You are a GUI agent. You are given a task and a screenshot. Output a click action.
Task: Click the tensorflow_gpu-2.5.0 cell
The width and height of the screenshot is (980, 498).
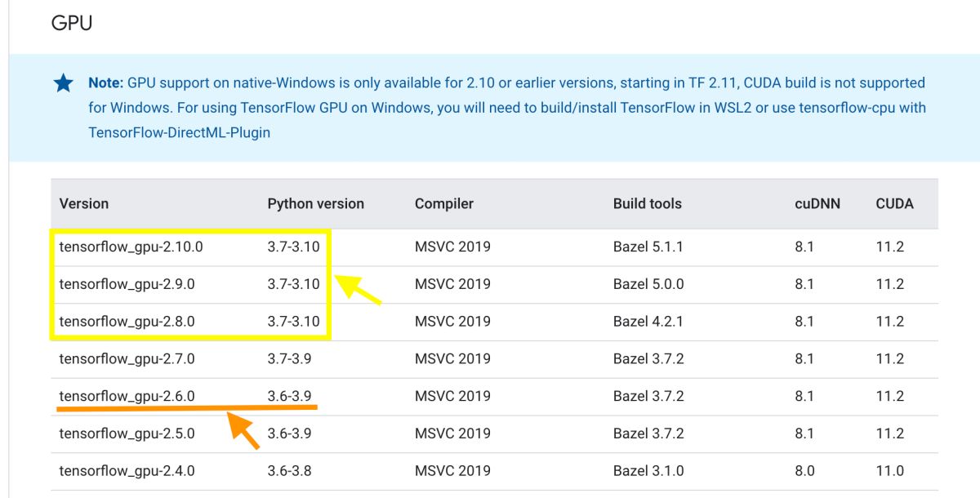click(127, 434)
